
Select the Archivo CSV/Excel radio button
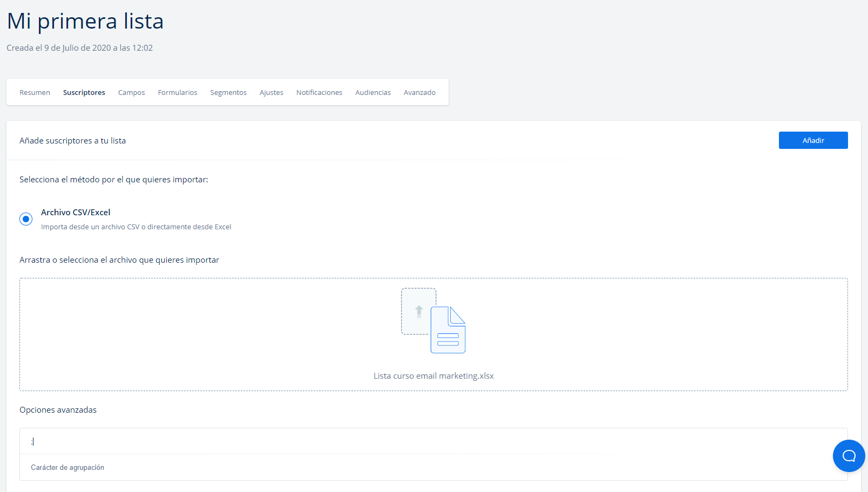[x=26, y=219]
